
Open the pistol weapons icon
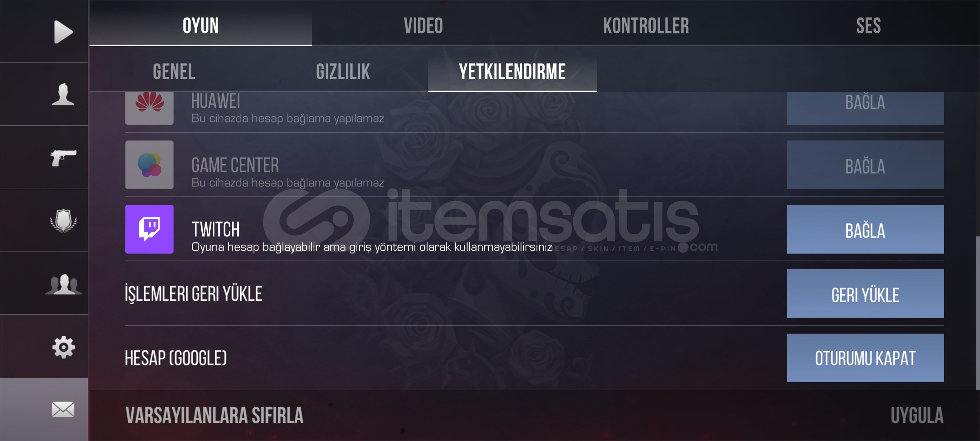point(63,158)
